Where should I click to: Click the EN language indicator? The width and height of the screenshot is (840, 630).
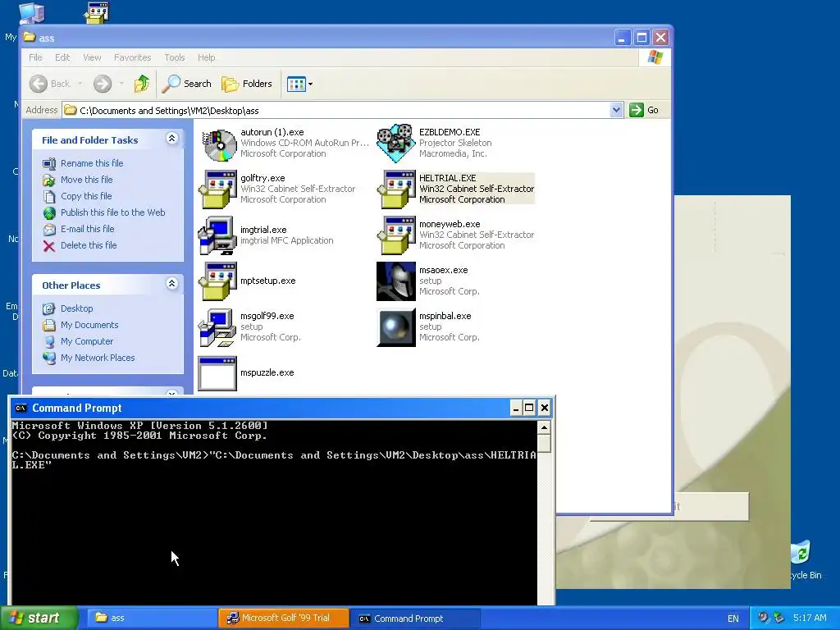[x=733, y=619]
